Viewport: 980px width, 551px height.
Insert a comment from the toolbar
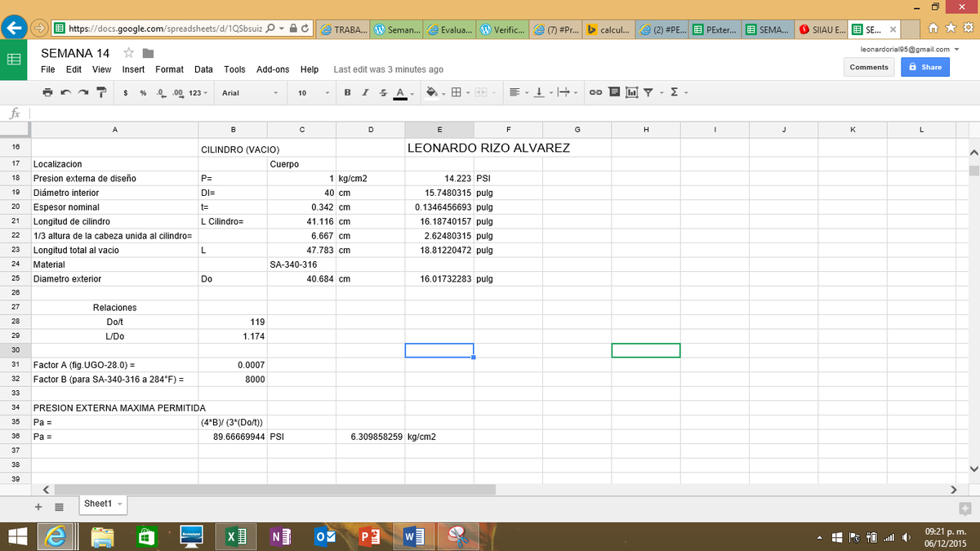click(614, 93)
